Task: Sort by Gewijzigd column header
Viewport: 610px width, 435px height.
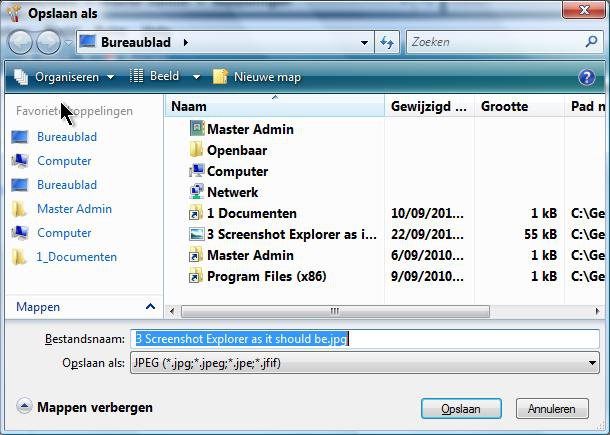Action: click(x=429, y=106)
